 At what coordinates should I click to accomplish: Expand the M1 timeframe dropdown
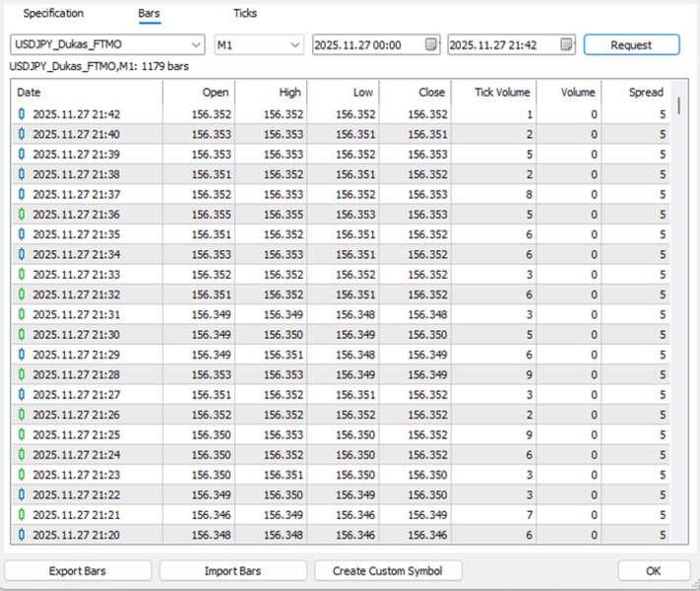point(259,44)
